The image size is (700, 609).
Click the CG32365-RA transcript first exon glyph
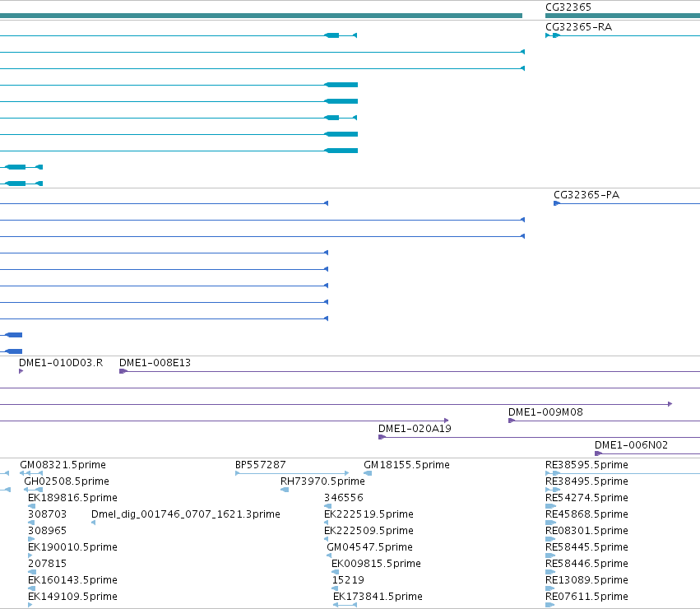548,35
